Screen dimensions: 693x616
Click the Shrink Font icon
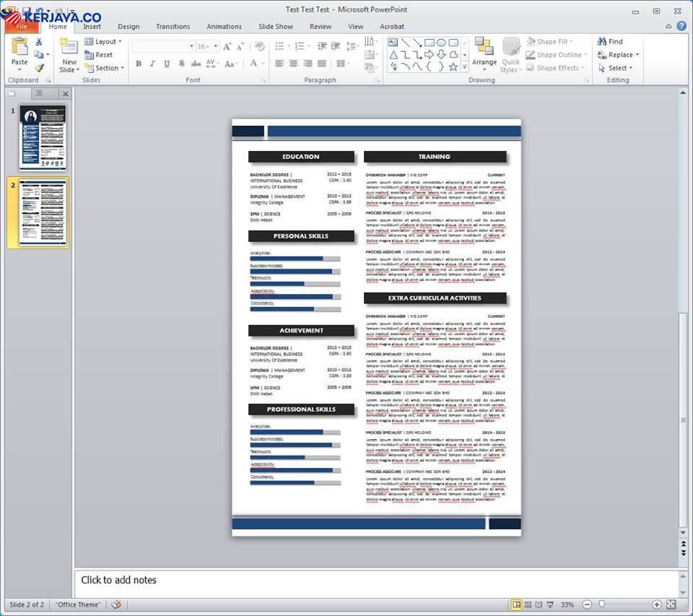pyautogui.click(x=240, y=46)
